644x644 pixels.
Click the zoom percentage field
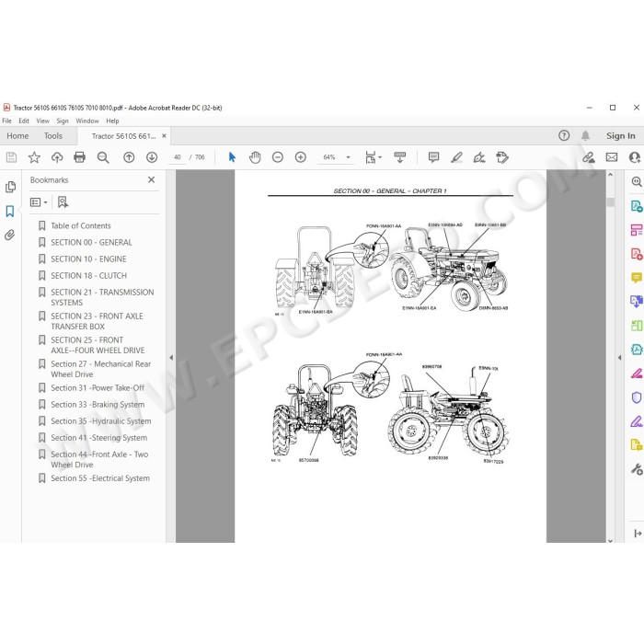coord(329,157)
